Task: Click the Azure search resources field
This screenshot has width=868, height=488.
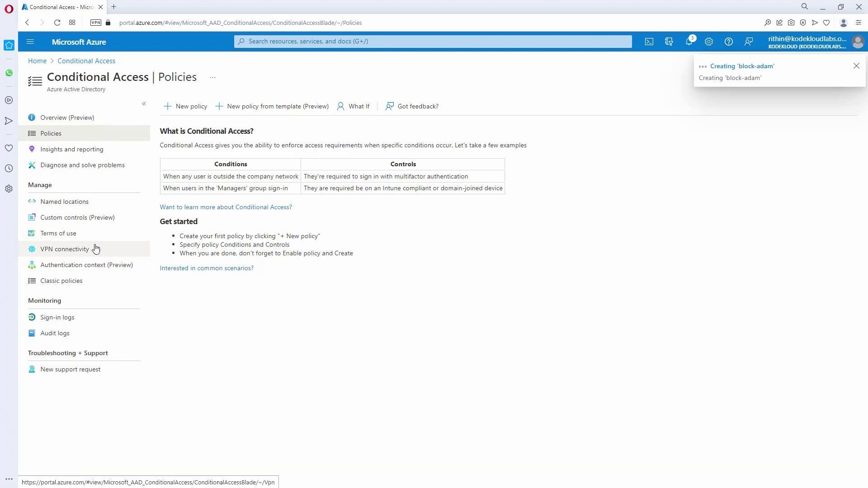Action: coord(433,41)
